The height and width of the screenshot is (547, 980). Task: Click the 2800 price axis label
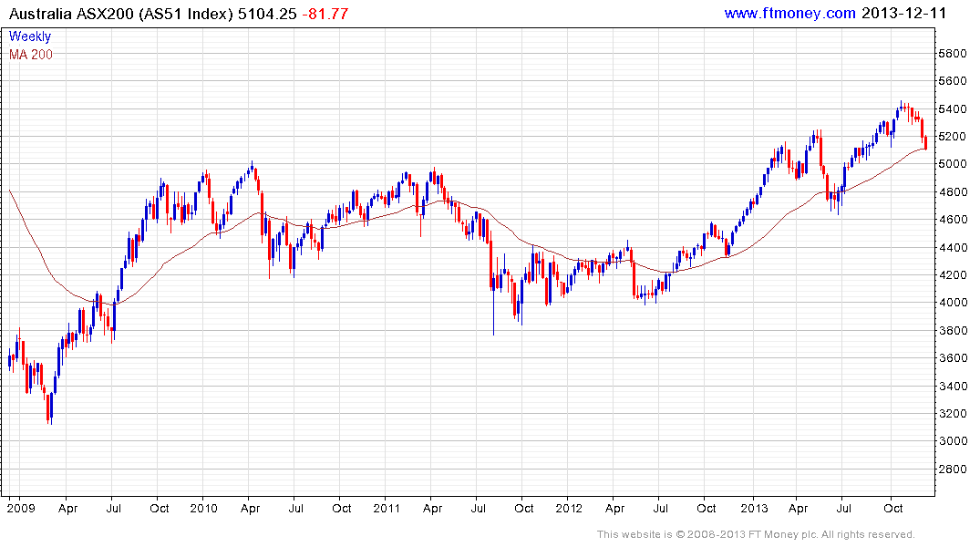pos(952,470)
